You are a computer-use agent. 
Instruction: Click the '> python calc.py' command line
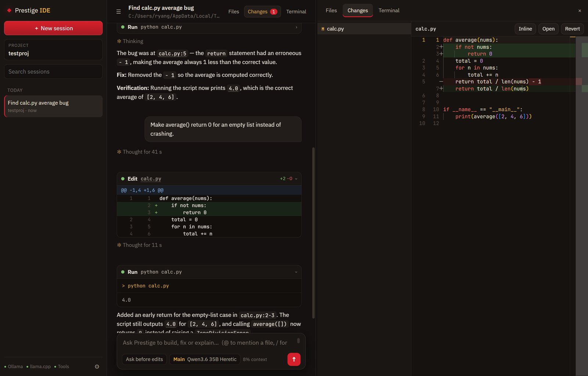coord(146,286)
